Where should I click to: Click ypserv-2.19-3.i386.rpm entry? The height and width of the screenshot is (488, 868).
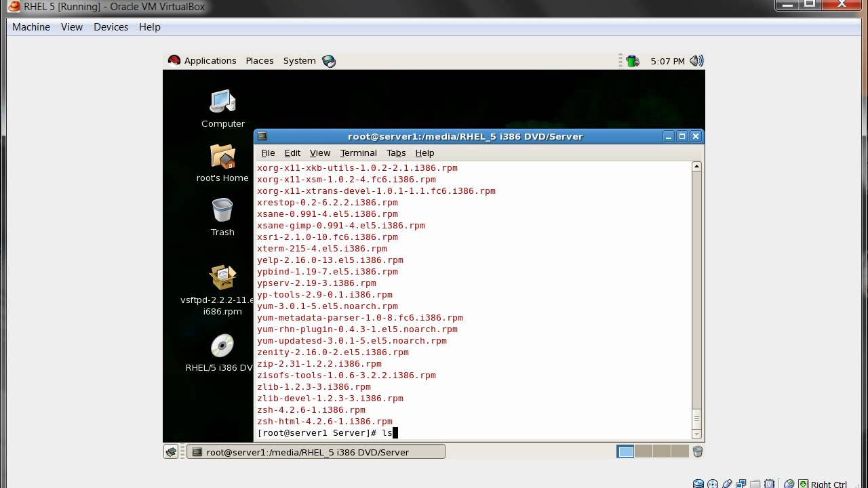[x=317, y=283]
